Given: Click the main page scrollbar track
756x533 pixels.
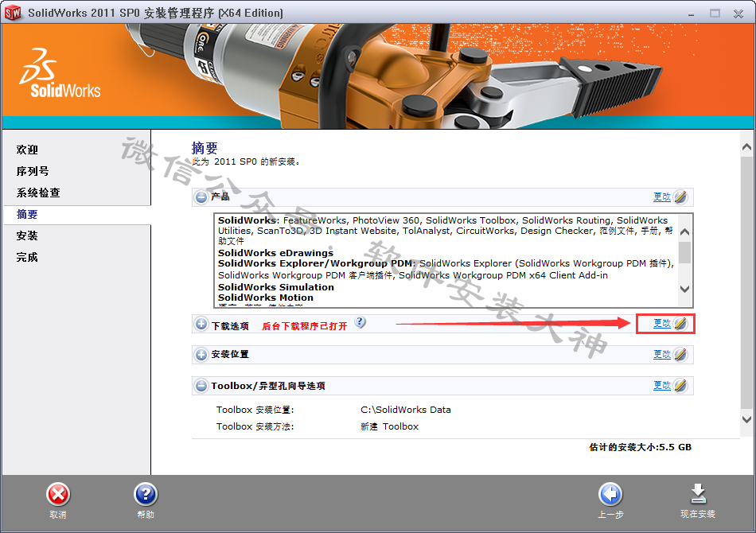Looking at the screenshot, I should (746, 283).
